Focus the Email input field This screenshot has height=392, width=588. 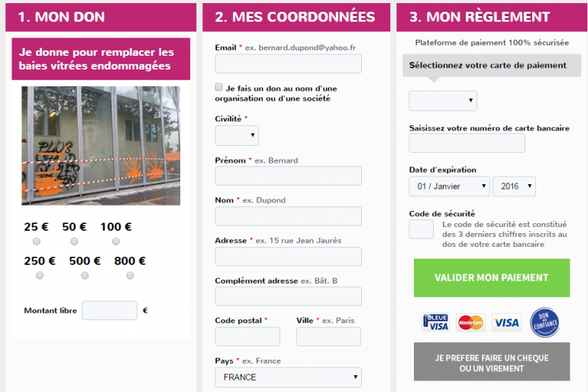(288, 63)
